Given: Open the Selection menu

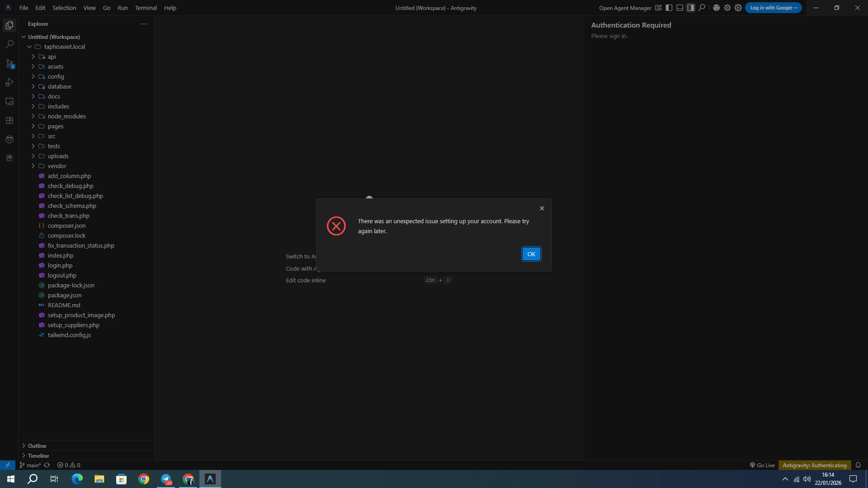Looking at the screenshot, I should tap(64, 8).
